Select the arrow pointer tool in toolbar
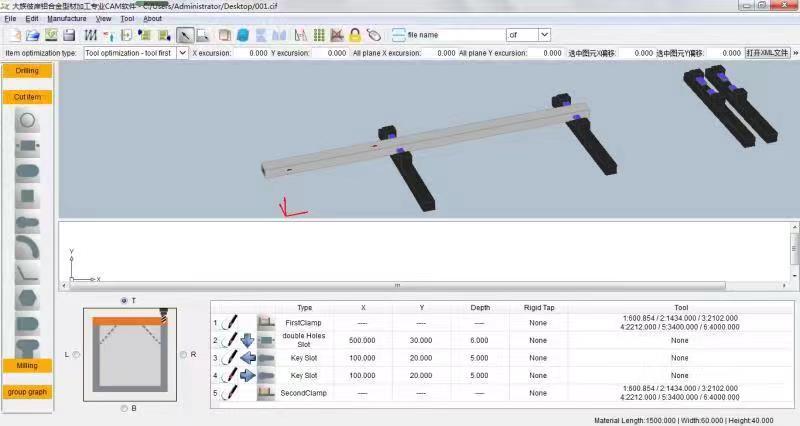This screenshot has height=426, width=800. (185, 35)
